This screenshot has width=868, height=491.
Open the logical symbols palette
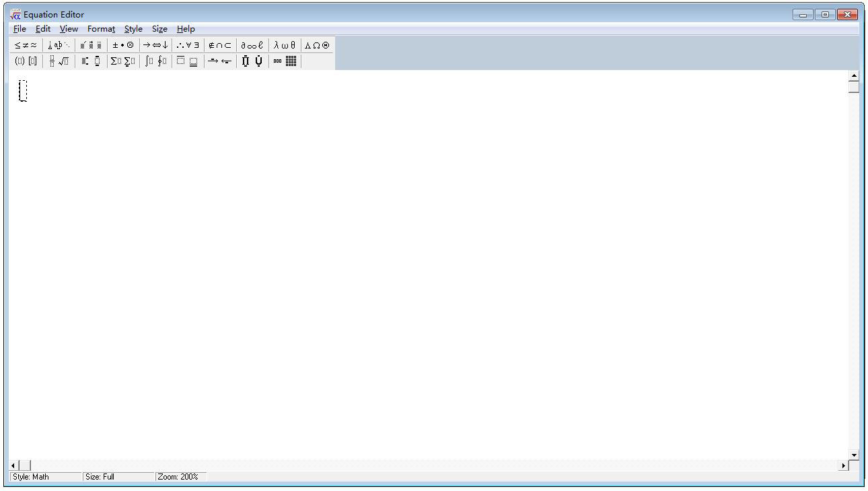coord(187,44)
